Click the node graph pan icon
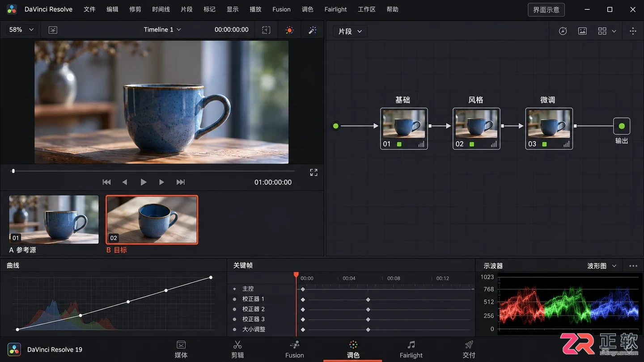 (633, 31)
